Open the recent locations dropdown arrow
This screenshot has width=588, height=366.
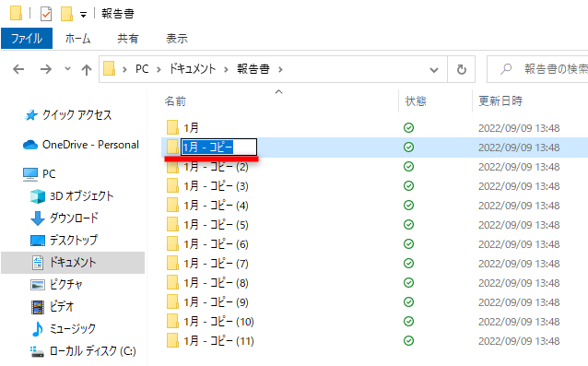tap(67, 68)
